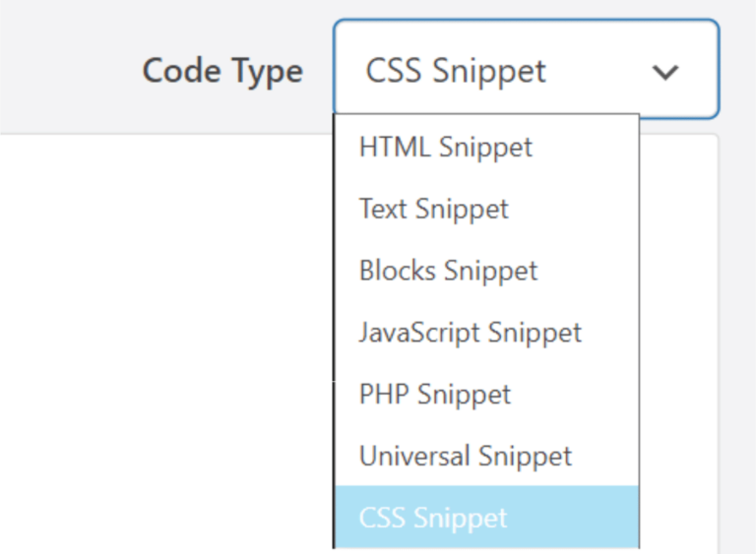Image resolution: width=756 pixels, height=554 pixels.
Task: Pick Blocks Snippet in the dropdown list
Action: pos(449,271)
